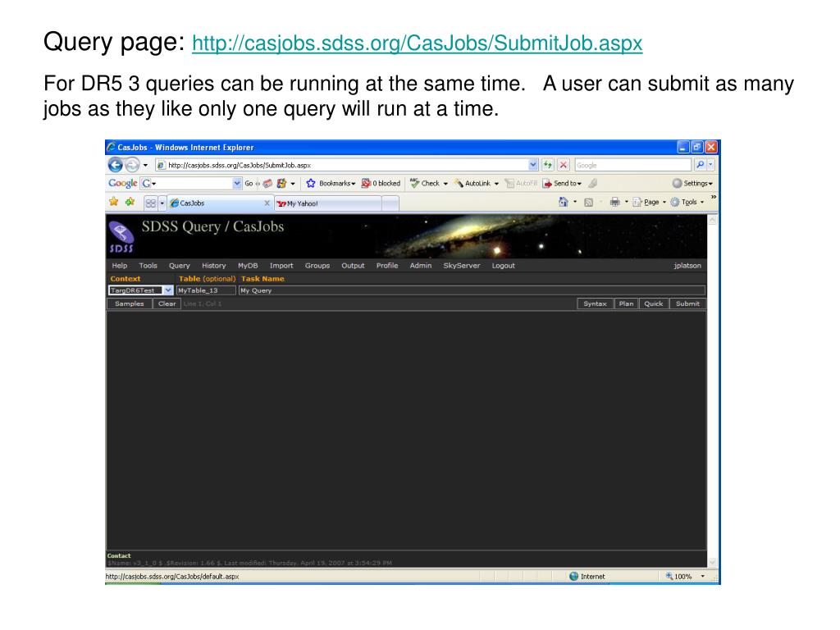Click the RSS feeds icon
This screenshot has height=630, width=840.
[588, 202]
